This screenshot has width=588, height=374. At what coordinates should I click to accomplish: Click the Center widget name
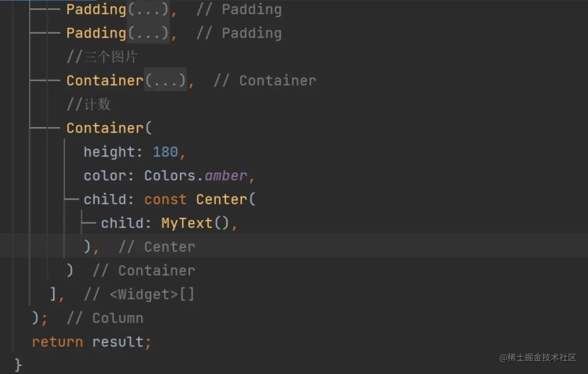pyautogui.click(x=221, y=199)
